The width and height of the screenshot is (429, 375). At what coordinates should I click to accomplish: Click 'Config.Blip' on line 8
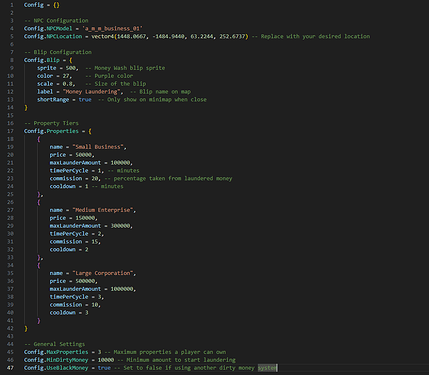click(42, 60)
